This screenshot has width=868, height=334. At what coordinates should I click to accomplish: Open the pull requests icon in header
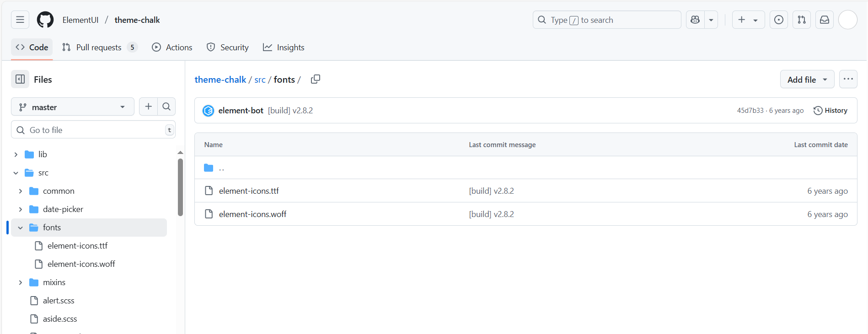(x=802, y=20)
